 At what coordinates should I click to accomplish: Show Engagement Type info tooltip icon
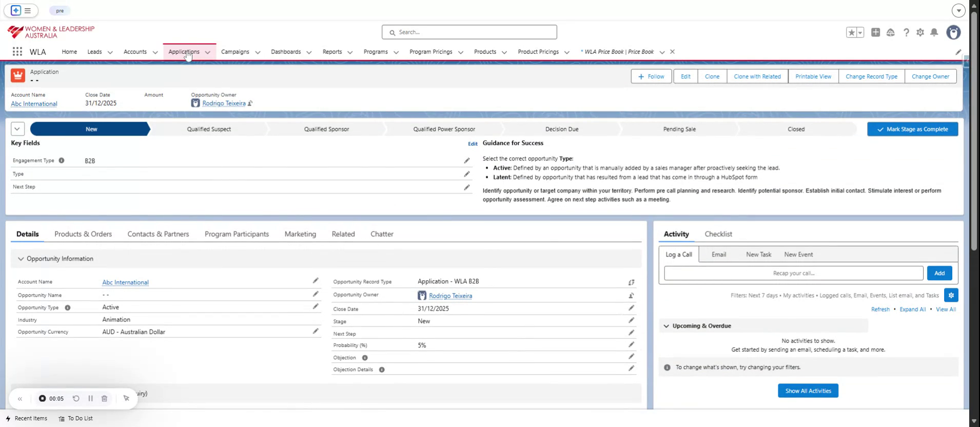pyautogui.click(x=62, y=161)
